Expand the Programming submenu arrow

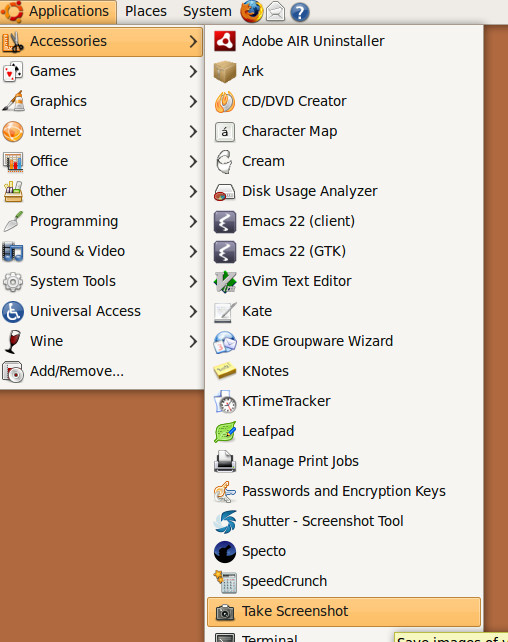click(x=193, y=221)
